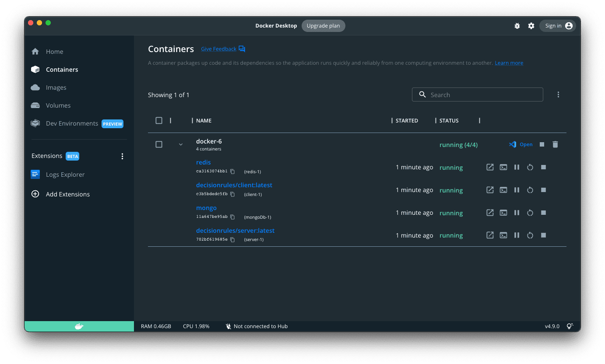Copy server container ID 702bf619685e
605x364 pixels.
click(232, 240)
